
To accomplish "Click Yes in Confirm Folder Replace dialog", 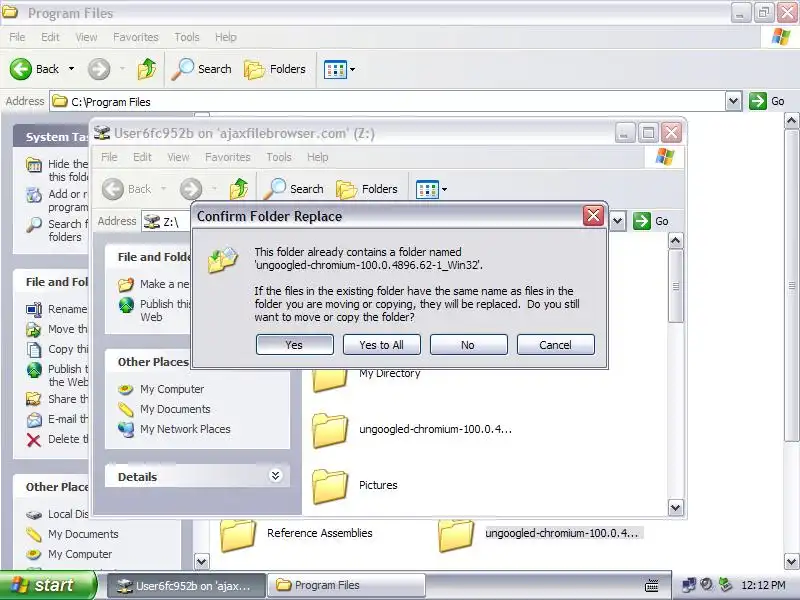I will 294,345.
